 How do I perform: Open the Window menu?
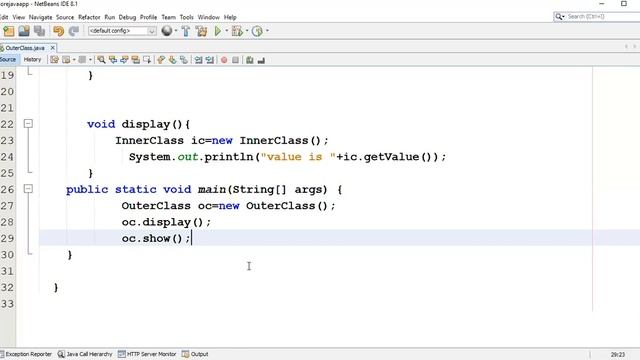click(209, 17)
